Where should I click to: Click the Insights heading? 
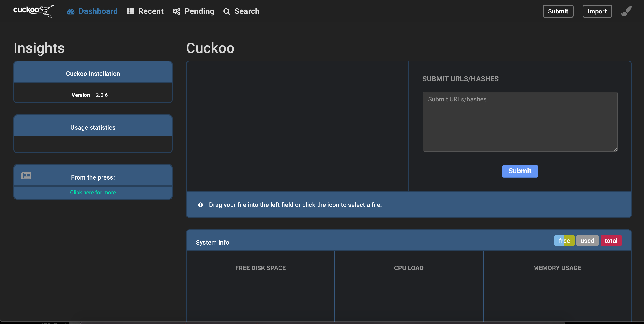click(39, 48)
